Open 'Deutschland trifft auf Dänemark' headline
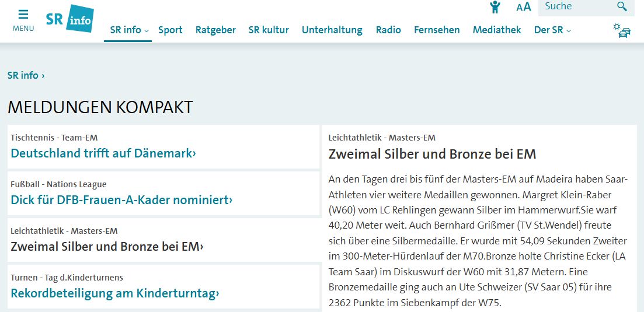Viewport: 644px width, 312px height. point(103,153)
